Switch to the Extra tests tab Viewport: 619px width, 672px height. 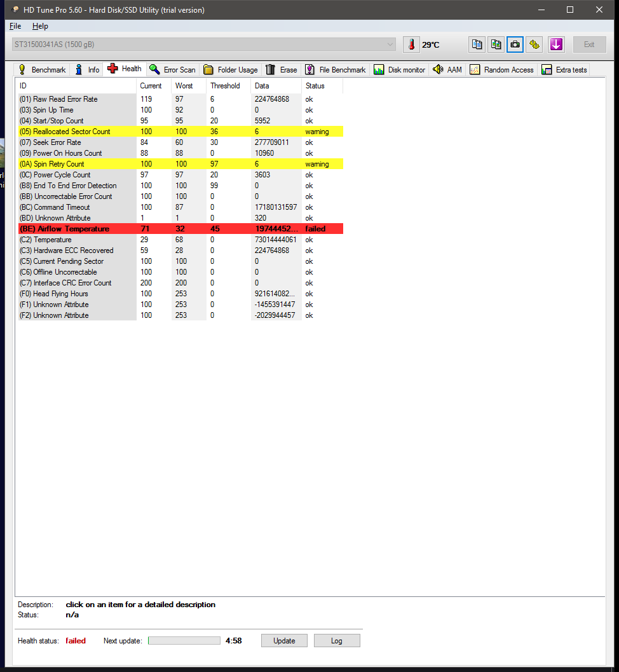click(x=564, y=70)
